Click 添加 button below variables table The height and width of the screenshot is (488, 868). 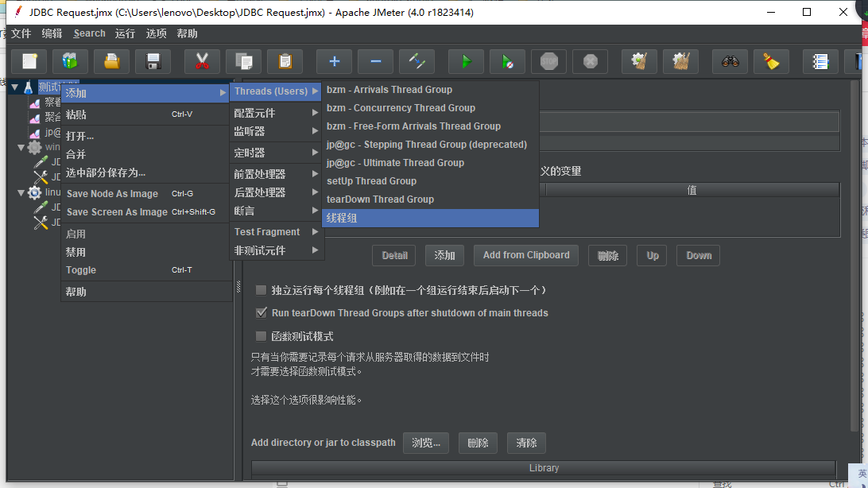(x=444, y=256)
